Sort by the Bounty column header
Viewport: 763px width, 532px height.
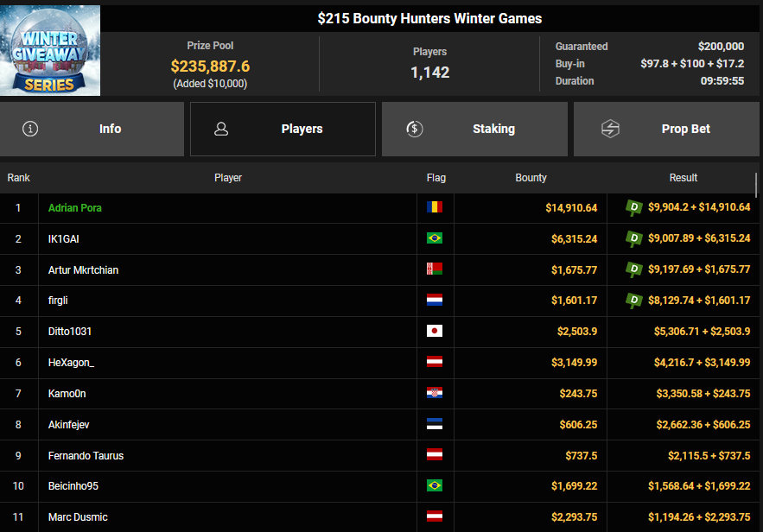531,178
